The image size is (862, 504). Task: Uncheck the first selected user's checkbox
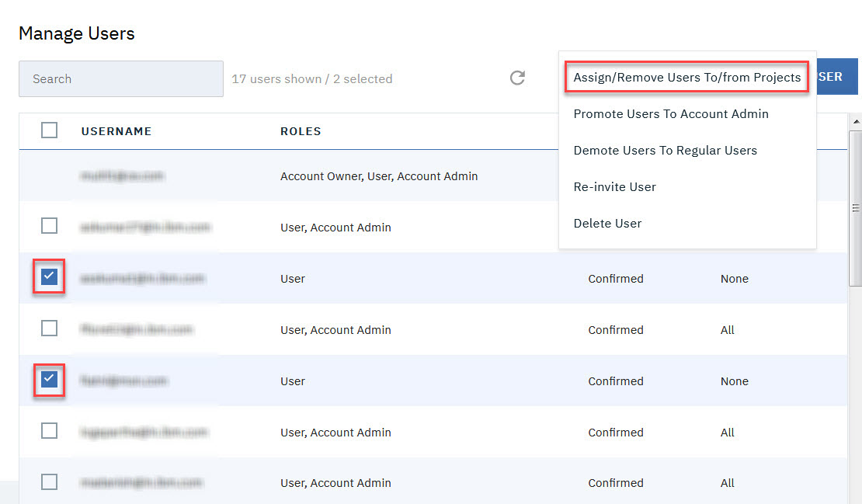pos(49,277)
